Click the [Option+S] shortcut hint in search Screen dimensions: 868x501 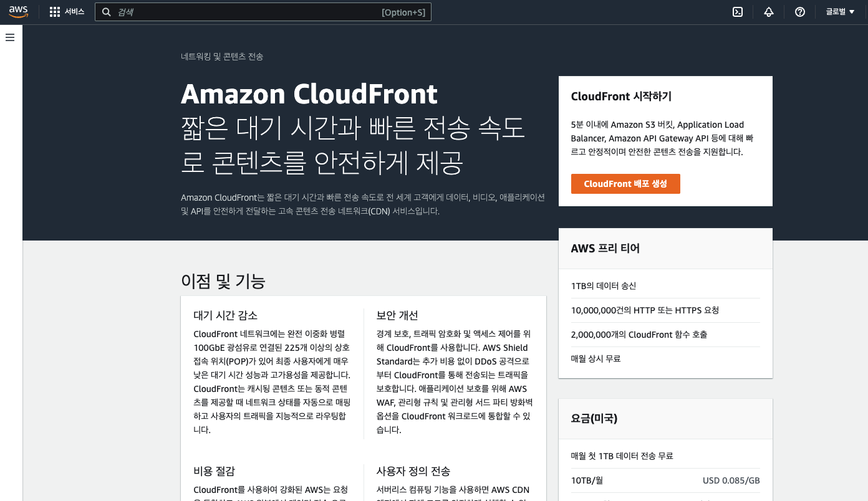tap(403, 12)
